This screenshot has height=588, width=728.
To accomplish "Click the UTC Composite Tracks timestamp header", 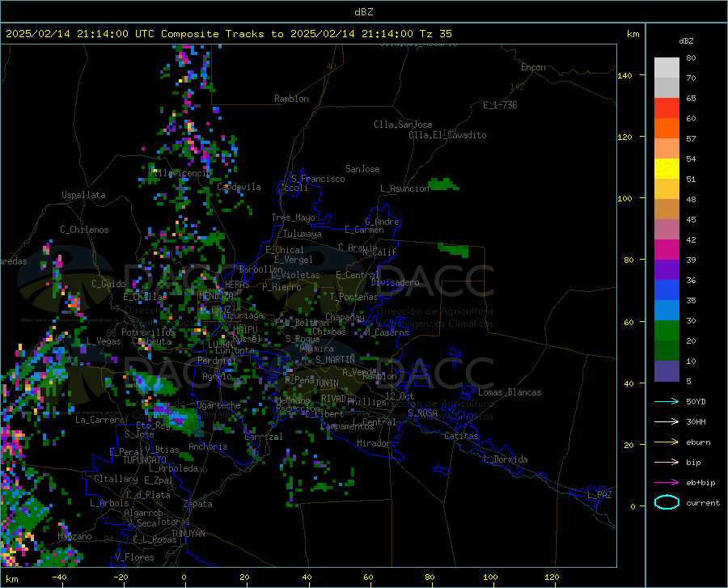I will pos(228,34).
